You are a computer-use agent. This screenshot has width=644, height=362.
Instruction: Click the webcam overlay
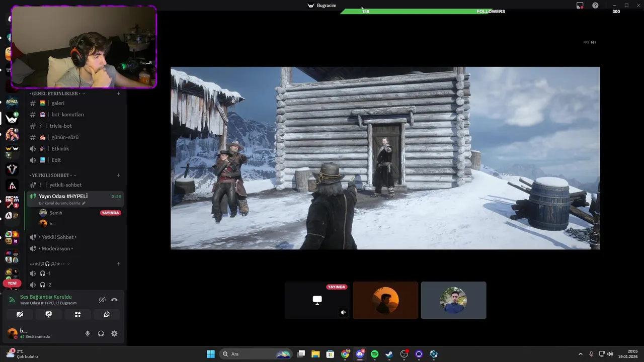[x=84, y=47]
